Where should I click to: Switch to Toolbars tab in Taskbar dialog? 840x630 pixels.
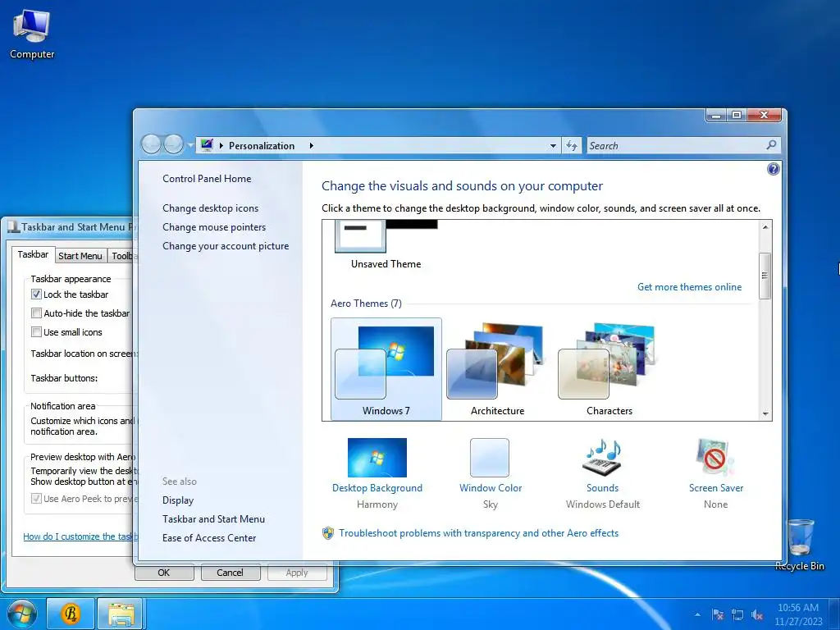[123, 256]
